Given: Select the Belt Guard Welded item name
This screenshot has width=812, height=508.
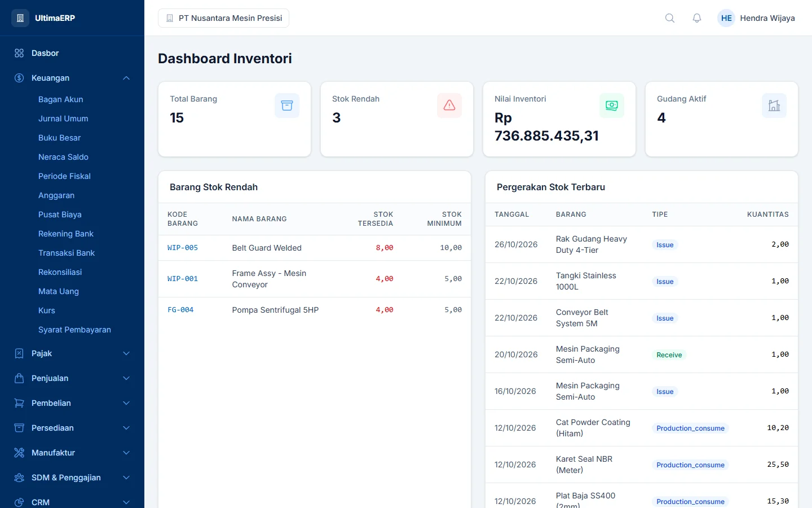Looking at the screenshot, I should coord(267,248).
